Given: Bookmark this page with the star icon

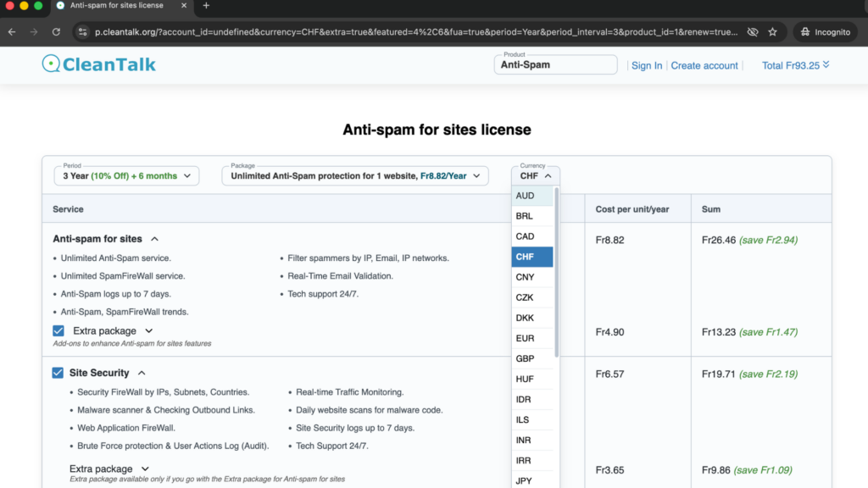Looking at the screenshot, I should [x=773, y=32].
